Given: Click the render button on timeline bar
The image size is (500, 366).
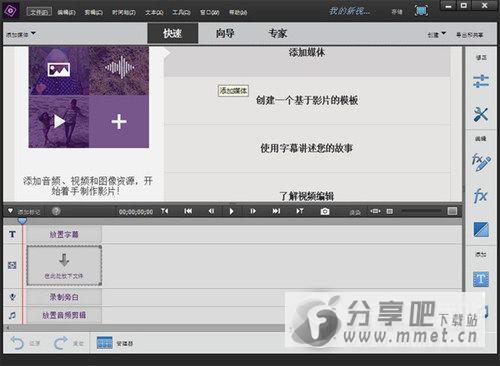Looking at the screenshot, I should (x=355, y=212).
